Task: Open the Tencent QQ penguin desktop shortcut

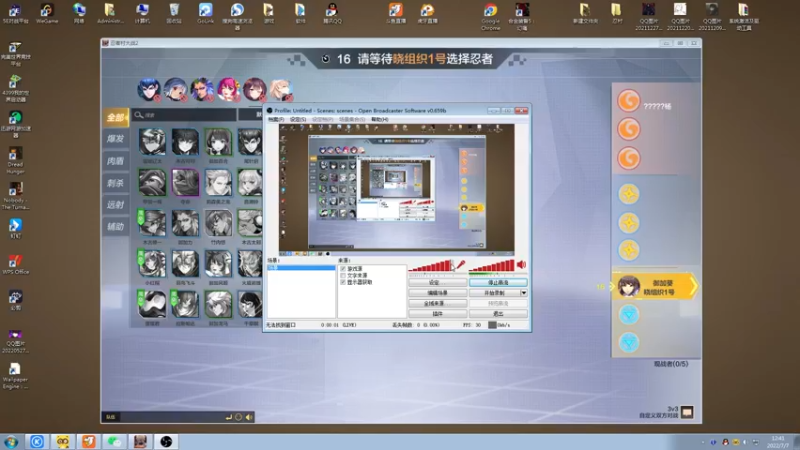Action: pos(332,14)
